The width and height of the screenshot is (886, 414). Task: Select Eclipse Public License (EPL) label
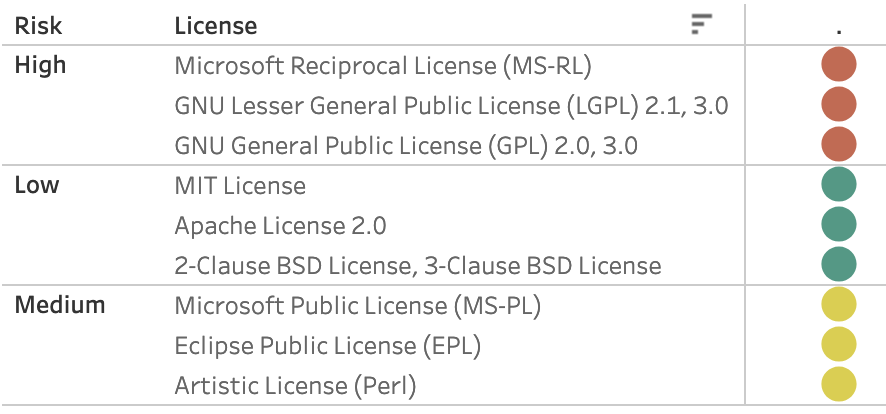[x=328, y=346]
